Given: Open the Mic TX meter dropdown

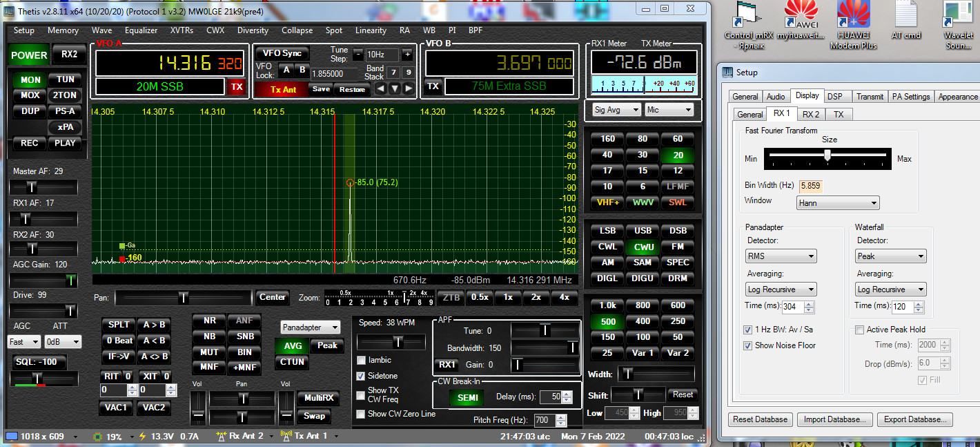Looking at the screenshot, I should pos(669,109).
